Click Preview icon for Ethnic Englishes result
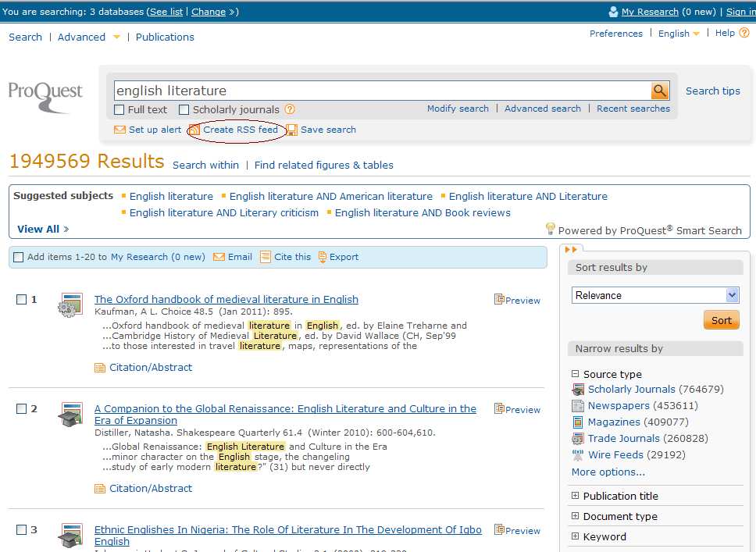The image size is (756, 552). click(x=499, y=530)
